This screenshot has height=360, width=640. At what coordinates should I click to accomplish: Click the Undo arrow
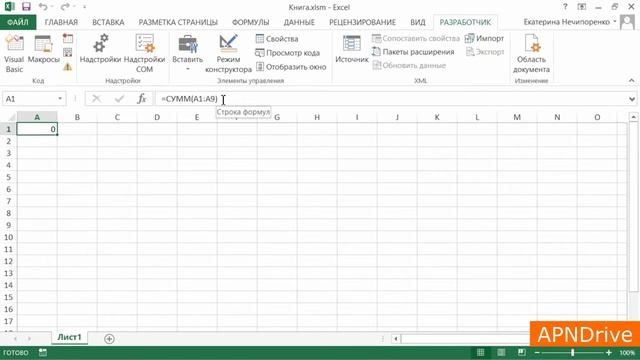[x=43, y=7]
